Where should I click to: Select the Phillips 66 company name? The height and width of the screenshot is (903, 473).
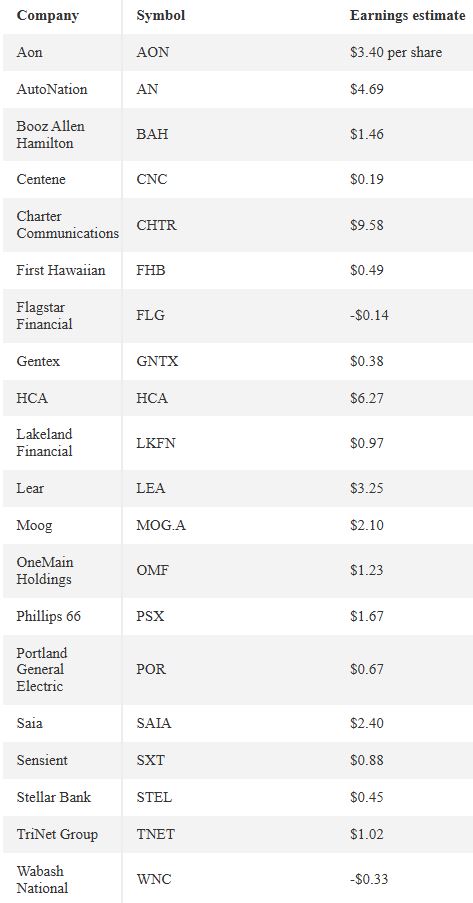coord(48,616)
